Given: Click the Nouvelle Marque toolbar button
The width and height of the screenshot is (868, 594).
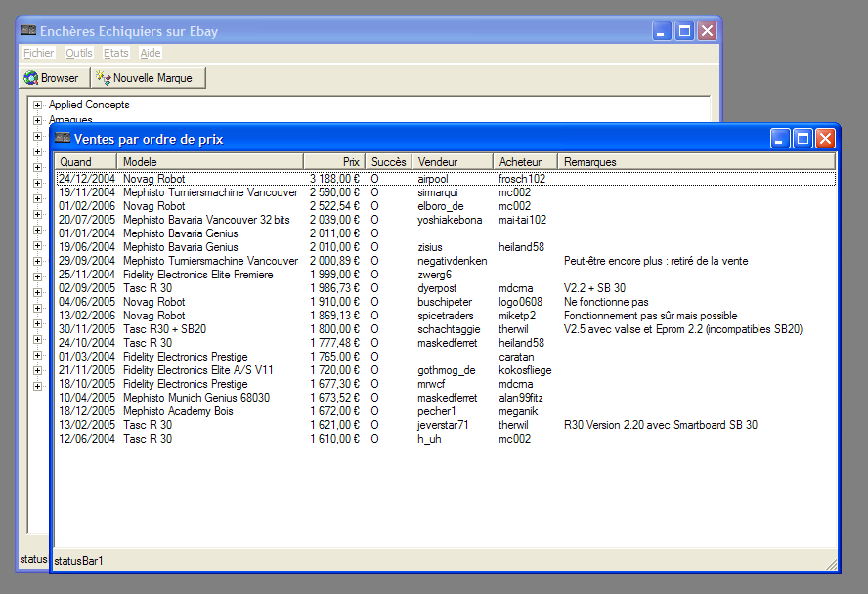Looking at the screenshot, I should (x=149, y=78).
